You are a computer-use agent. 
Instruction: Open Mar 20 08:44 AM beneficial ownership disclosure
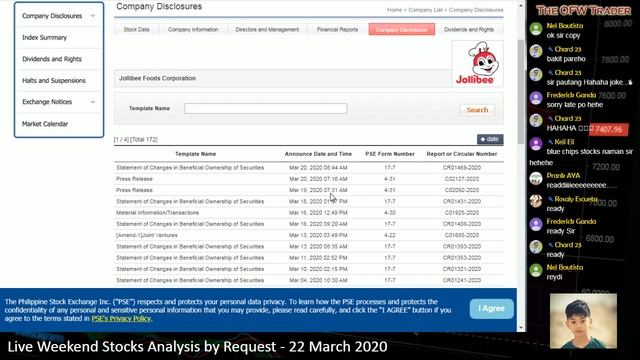[190, 168]
